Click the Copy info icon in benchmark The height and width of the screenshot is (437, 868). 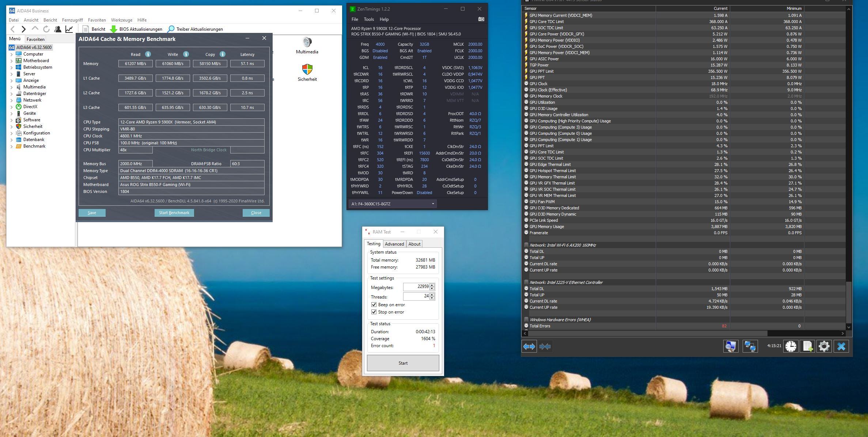pos(223,54)
